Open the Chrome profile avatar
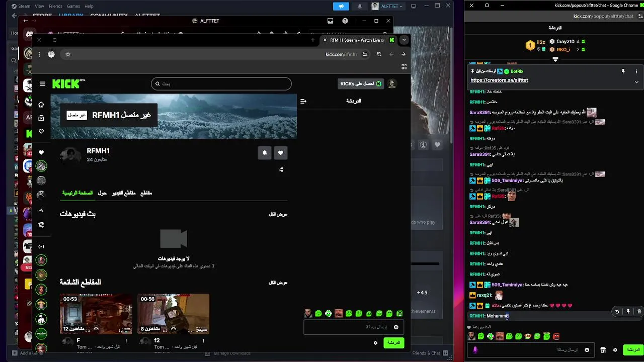 51,54
